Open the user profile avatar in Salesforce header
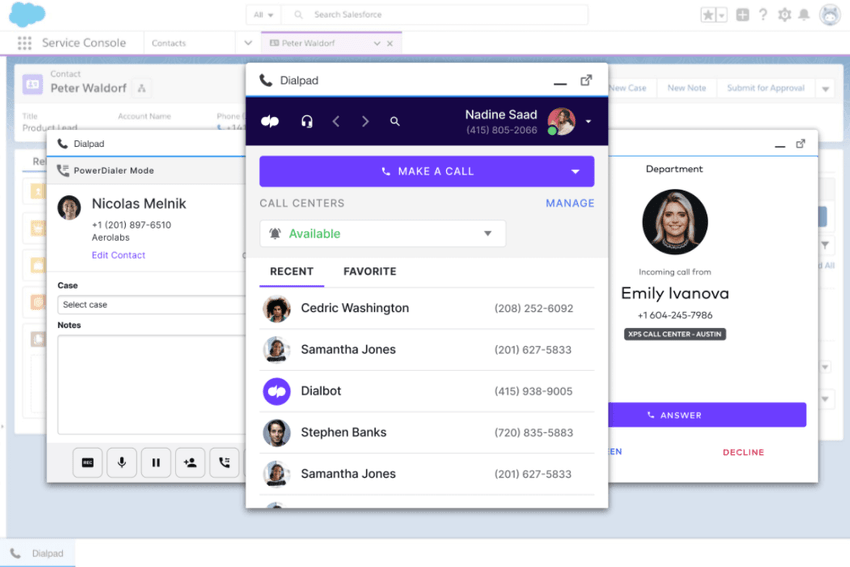Image resolution: width=850 pixels, height=567 pixels. pos(829,15)
